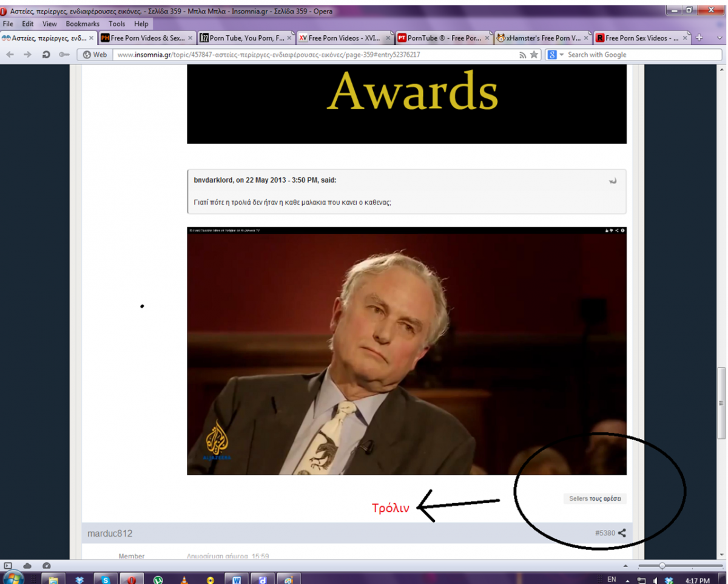The image size is (728, 584).
Task: Open Paint from the taskbar
Action: pyautogui.click(x=288, y=579)
